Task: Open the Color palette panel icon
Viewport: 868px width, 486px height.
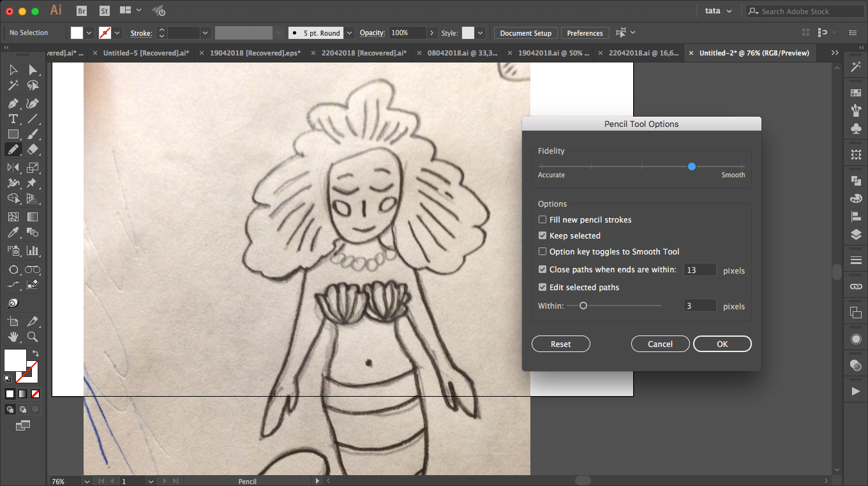Action: coord(856,199)
